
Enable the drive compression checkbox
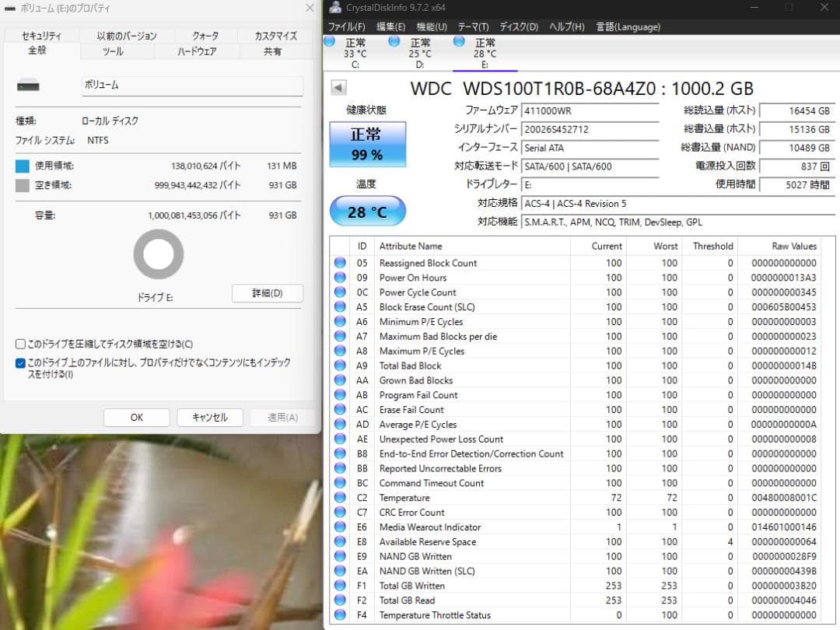click(19, 344)
